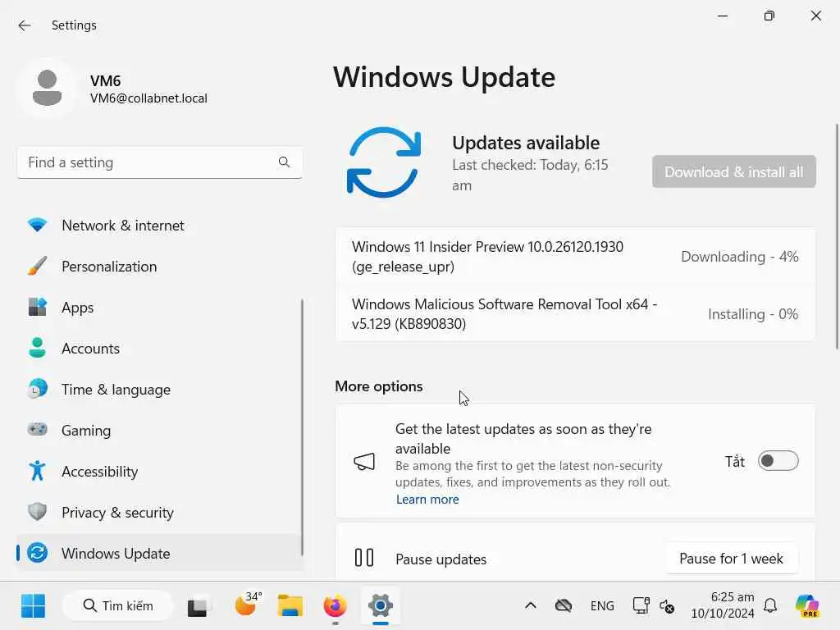Toggle Get the latest updates switch on
Viewport: 840px width, 630px height.
pos(778,461)
